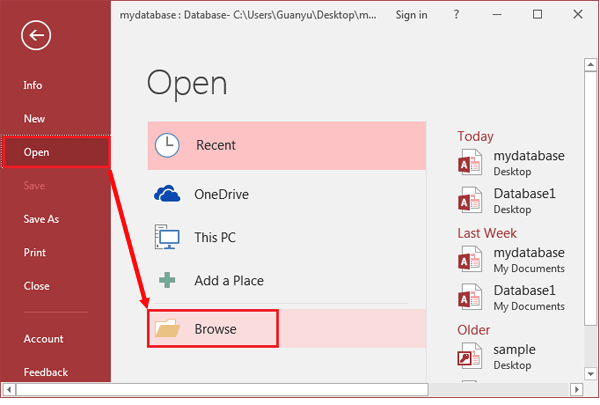
Task: Click the Recent clock icon
Action: (167, 145)
